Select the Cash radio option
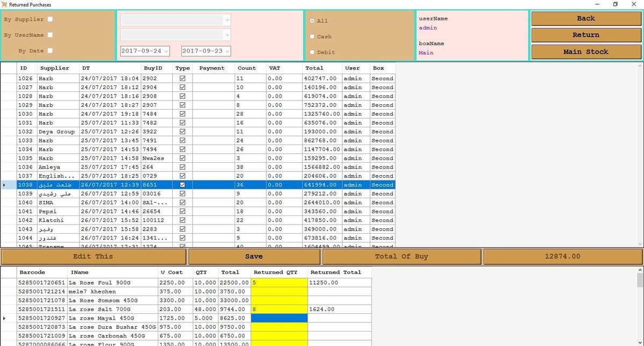 [x=312, y=37]
